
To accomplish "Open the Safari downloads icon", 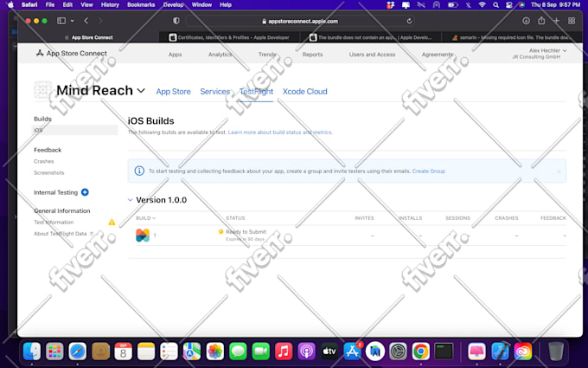I will coord(526,21).
